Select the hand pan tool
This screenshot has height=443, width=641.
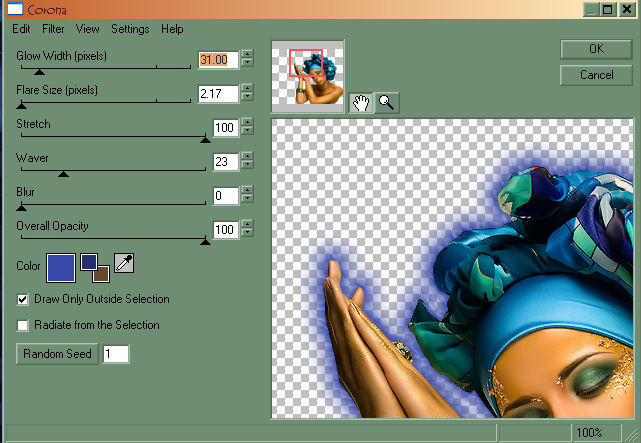361,103
